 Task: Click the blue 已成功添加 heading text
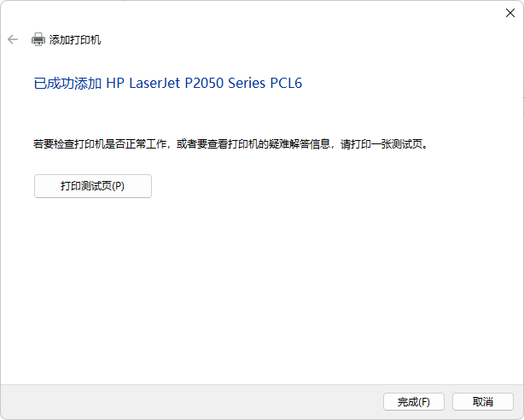coord(67,83)
